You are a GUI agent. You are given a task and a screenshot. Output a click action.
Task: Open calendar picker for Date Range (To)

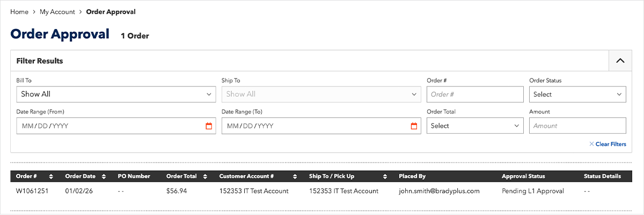(x=414, y=126)
